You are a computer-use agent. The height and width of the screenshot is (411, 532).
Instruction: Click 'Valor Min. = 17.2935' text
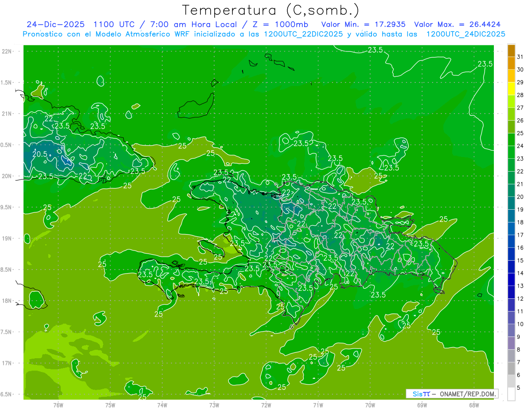pos(363,24)
